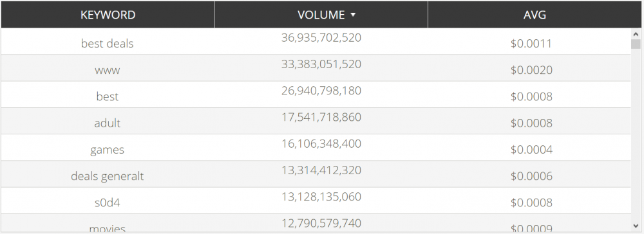Sort by the KEYWORD column header
The image size is (644, 234).
[108, 15]
